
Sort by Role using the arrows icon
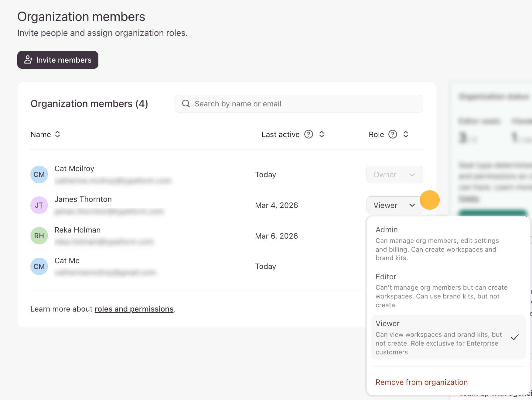coord(406,134)
